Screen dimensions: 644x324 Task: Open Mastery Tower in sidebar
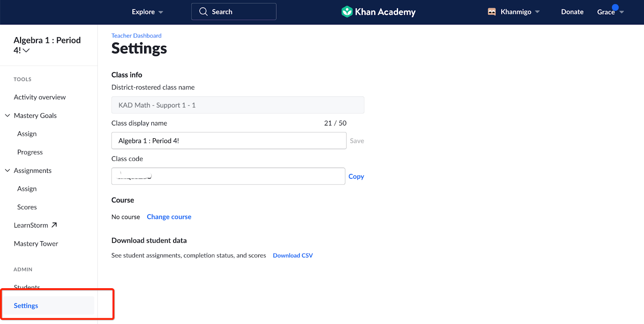(36, 244)
